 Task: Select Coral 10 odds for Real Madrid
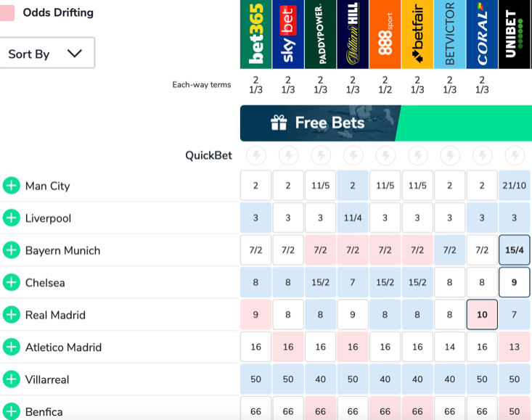pyautogui.click(x=482, y=315)
